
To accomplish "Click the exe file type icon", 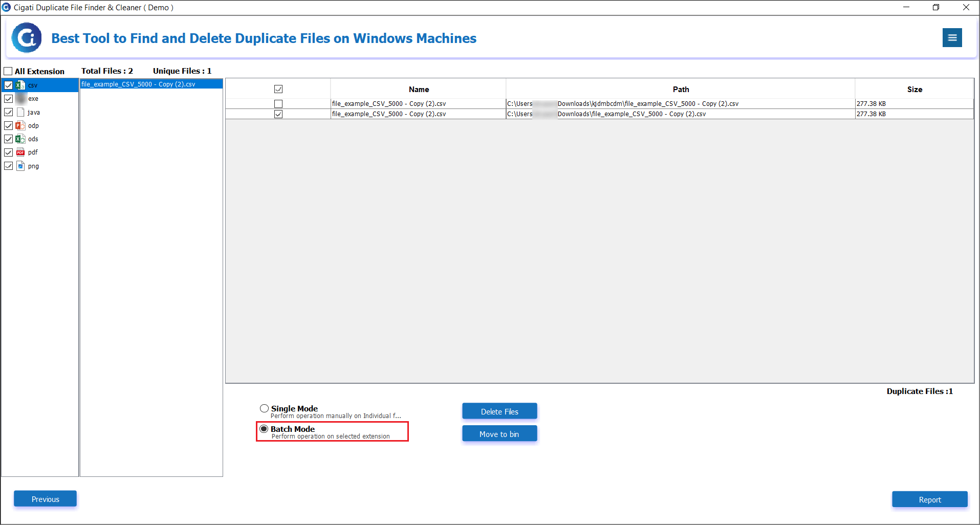I will coord(20,99).
